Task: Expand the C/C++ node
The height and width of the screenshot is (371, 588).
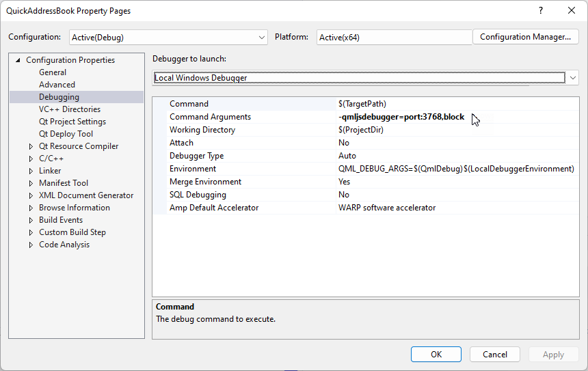Action: click(31, 159)
